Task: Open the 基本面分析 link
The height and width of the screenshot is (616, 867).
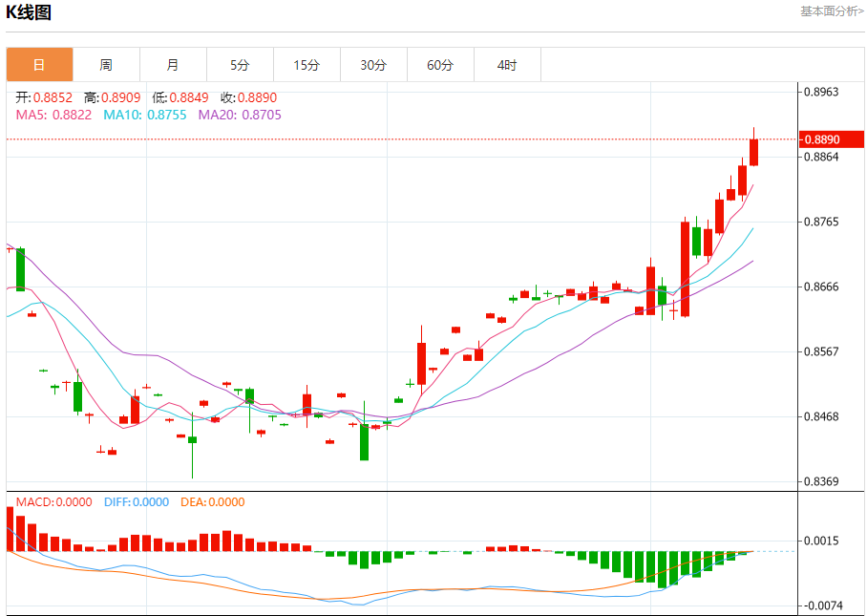Action: point(833,11)
